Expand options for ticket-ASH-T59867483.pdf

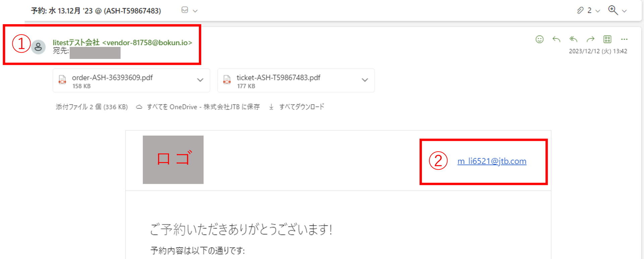click(365, 80)
